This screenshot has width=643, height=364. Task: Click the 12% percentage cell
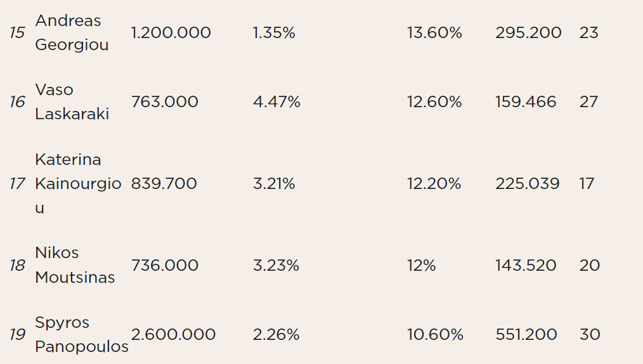421,265
